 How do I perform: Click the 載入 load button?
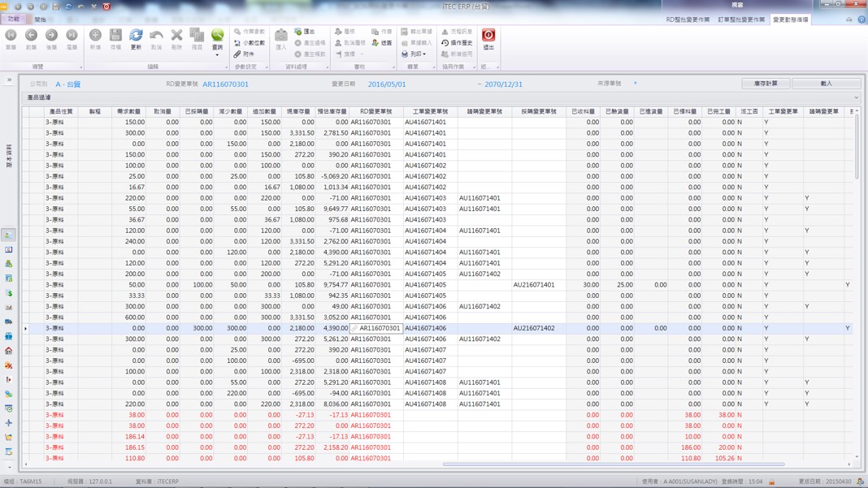coord(826,84)
